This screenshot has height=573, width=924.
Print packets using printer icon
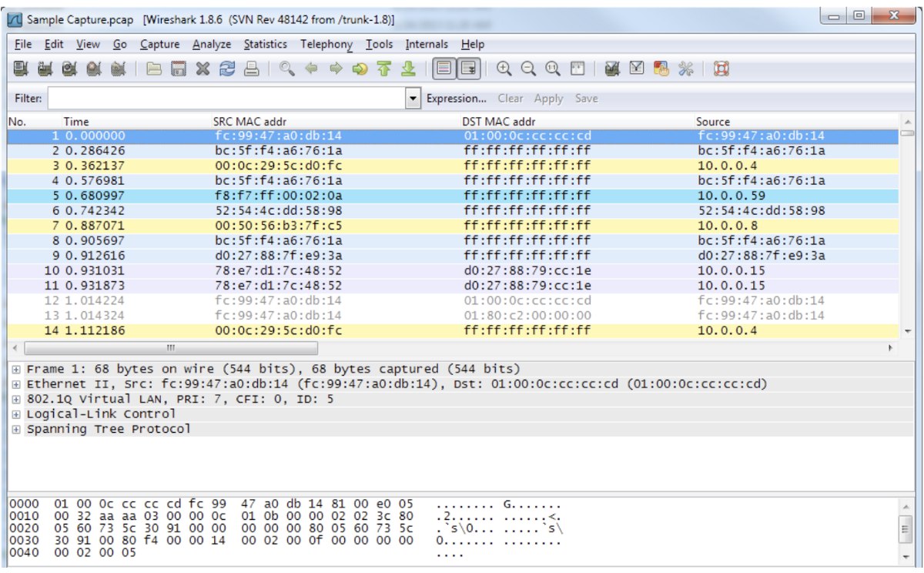point(251,69)
